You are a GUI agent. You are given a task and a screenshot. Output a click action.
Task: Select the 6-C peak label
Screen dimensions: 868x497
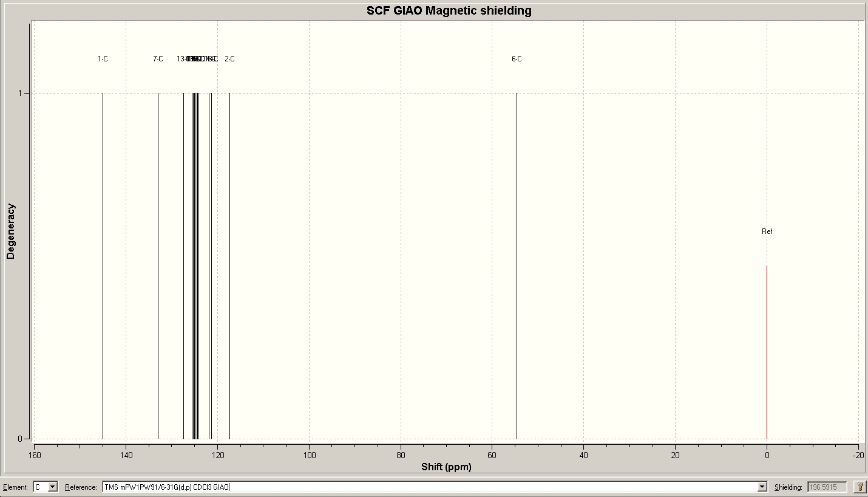[517, 59]
